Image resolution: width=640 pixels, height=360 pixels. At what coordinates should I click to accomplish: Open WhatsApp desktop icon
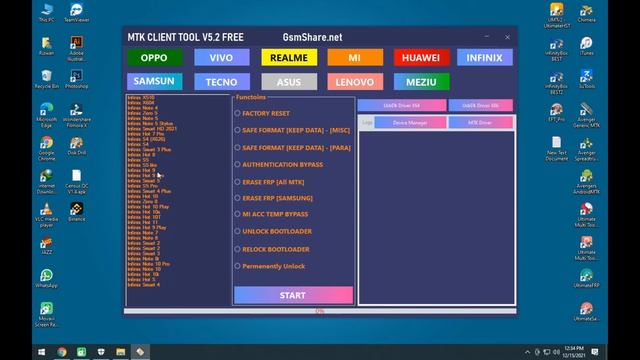coord(47,279)
